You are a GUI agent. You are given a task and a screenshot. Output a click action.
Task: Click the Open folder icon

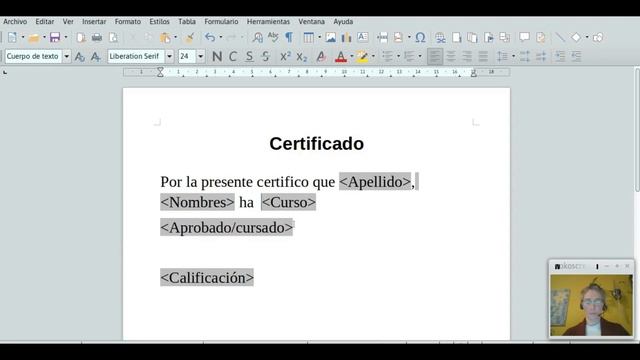pyautogui.click(x=34, y=38)
